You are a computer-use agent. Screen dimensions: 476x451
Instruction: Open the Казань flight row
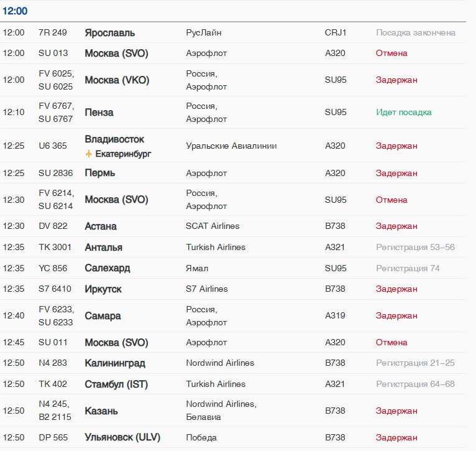pyautogui.click(x=233, y=411)
